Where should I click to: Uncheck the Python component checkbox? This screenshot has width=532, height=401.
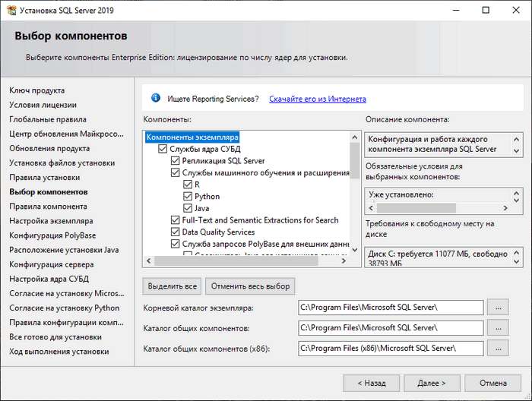pyautogui.click(x=188, y=196)
